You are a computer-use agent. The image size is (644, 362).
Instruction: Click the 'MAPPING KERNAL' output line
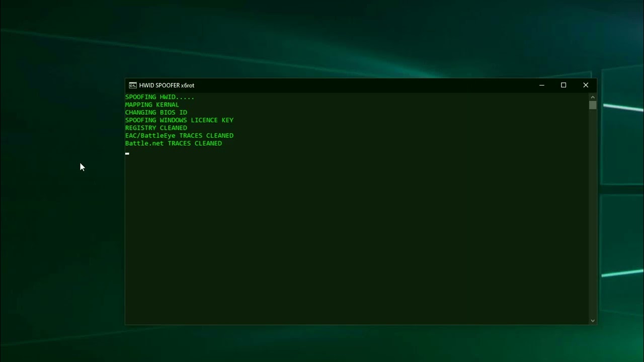pos(152,105)
